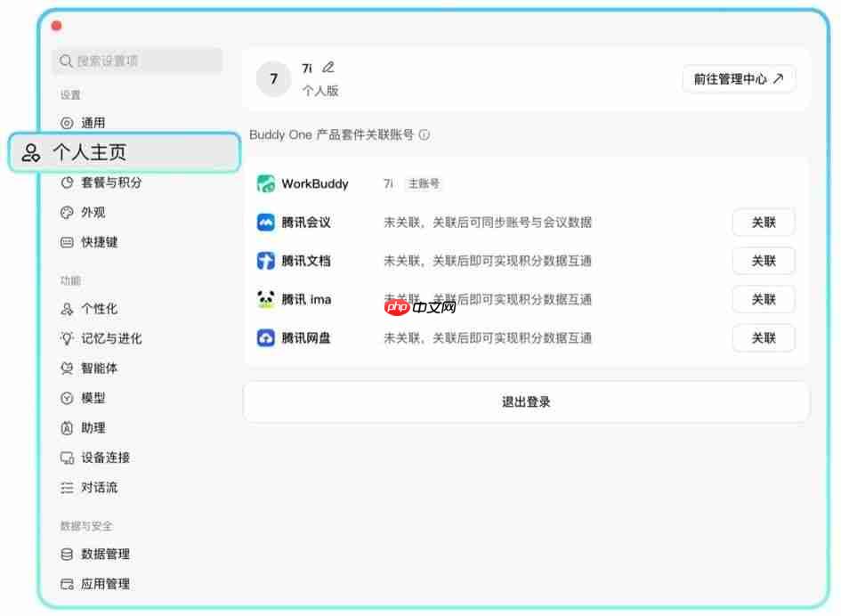Open 记忆与进化 settings
Image resolution: width=841 pixels, height=616 pixels.
click(x=111, y=338)
